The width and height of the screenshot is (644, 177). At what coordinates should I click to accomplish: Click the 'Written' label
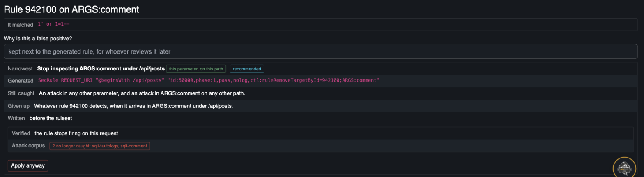(16, 118)
